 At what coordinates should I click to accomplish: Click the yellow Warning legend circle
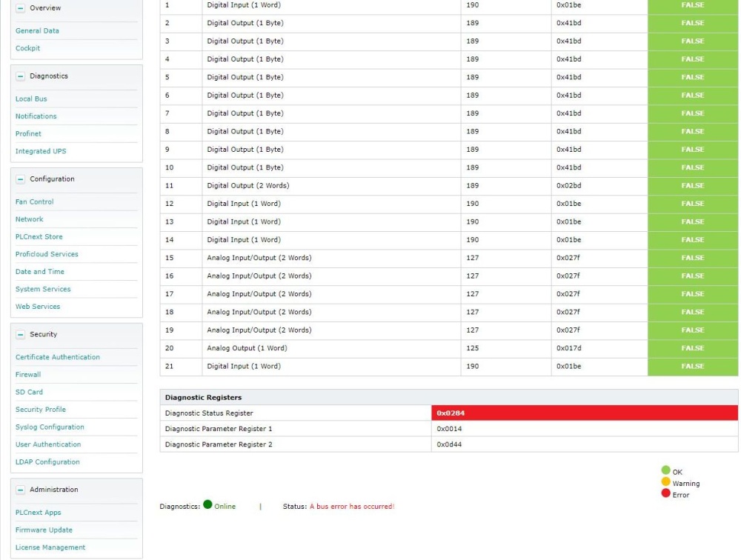(665, 482)
